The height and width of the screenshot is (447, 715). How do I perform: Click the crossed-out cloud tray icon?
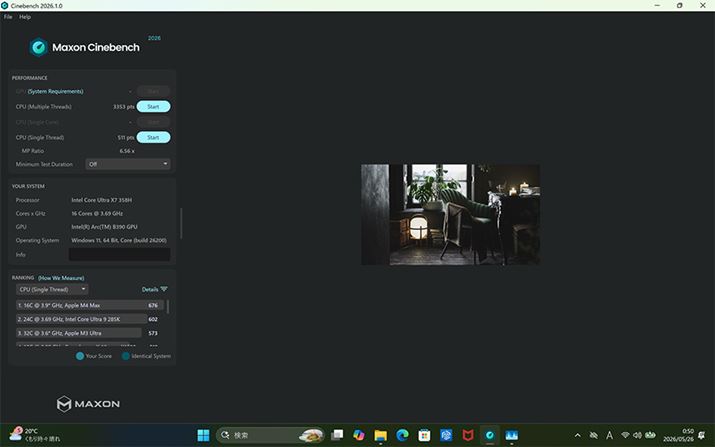coord(593,435)
